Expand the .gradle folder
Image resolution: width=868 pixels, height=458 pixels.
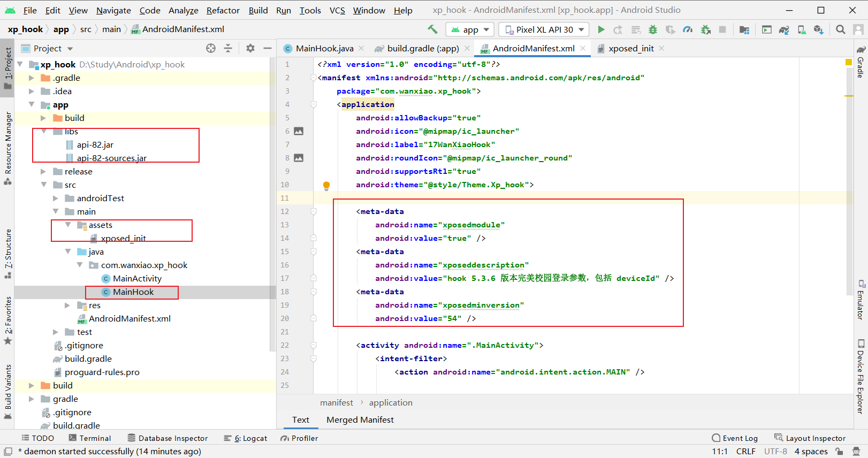[x=32, y=78]
